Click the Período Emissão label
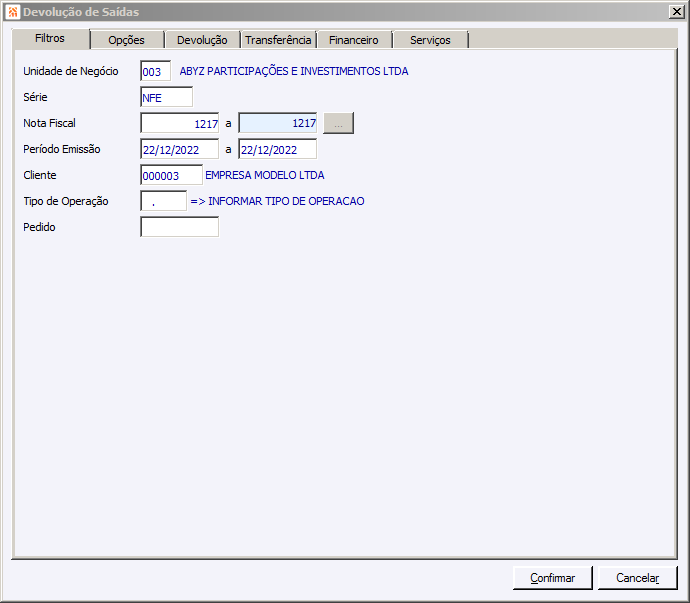 click(62, 149)
